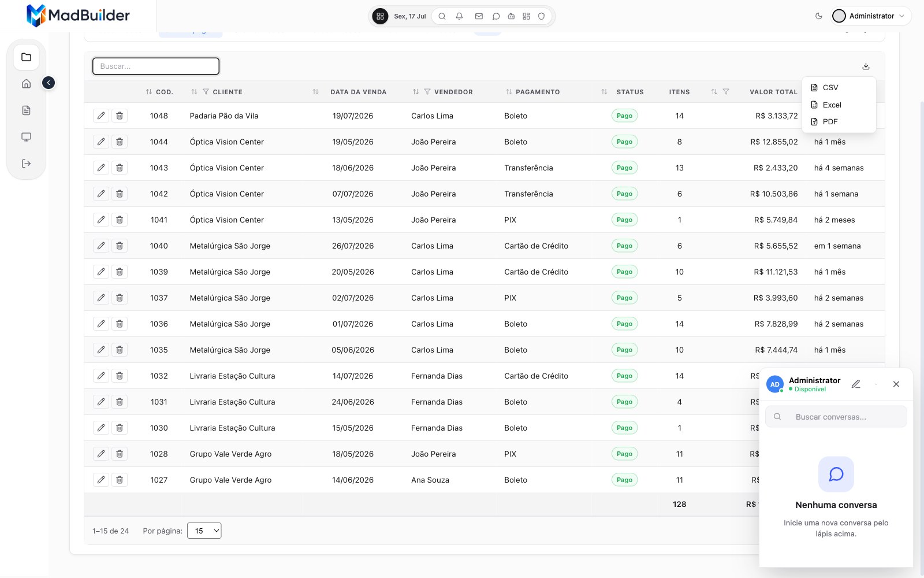The width and height of the screenshot is (924, 578).
Task: Close the chat panel
Action: click(x=896, y=384)
